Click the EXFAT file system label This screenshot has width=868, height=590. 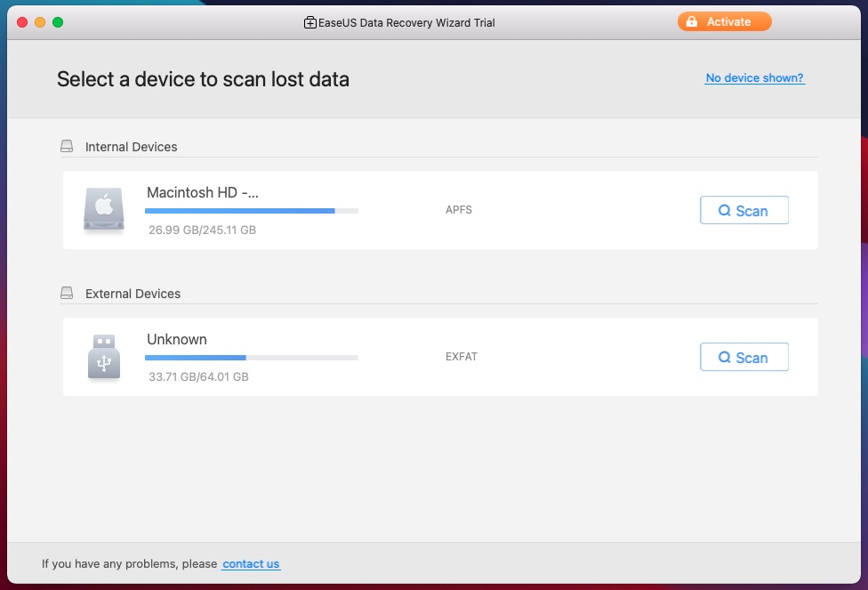tap(461, 357)
